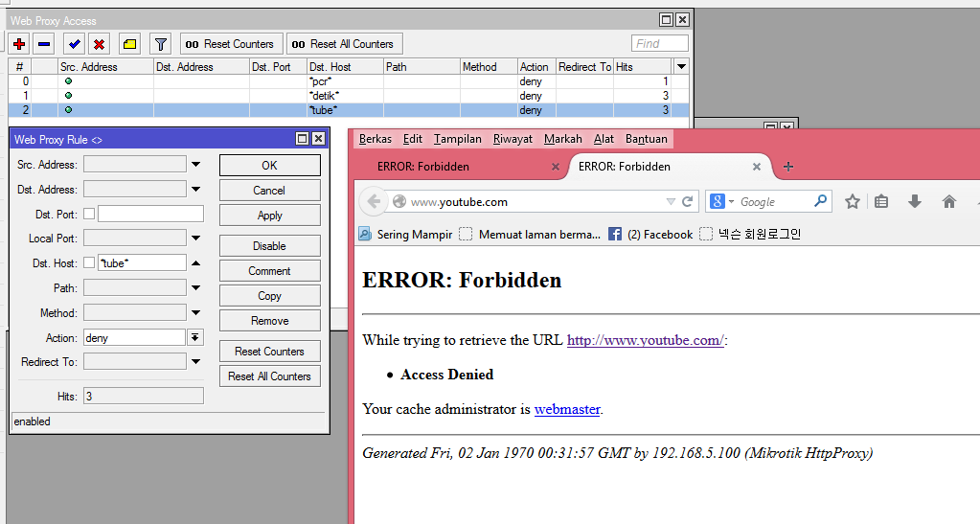Click Reset Counters in rule dialog

pyautogui.click(x=269, y=352)
